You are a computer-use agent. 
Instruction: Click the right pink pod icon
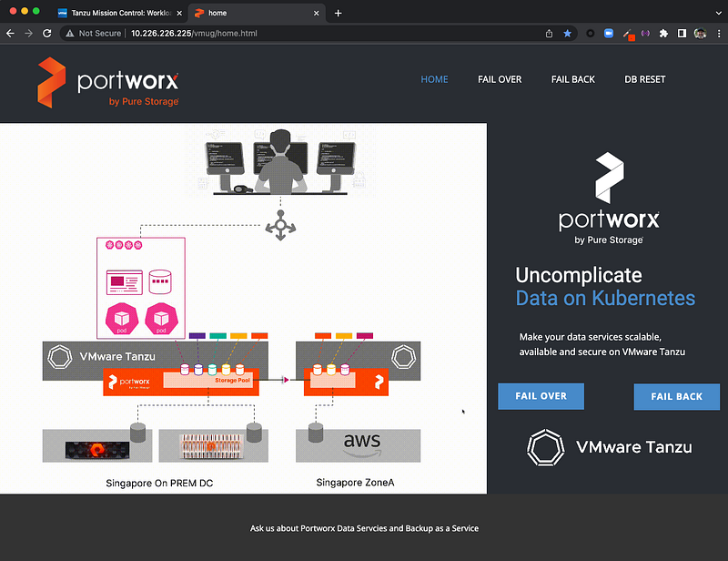point(161,319)
